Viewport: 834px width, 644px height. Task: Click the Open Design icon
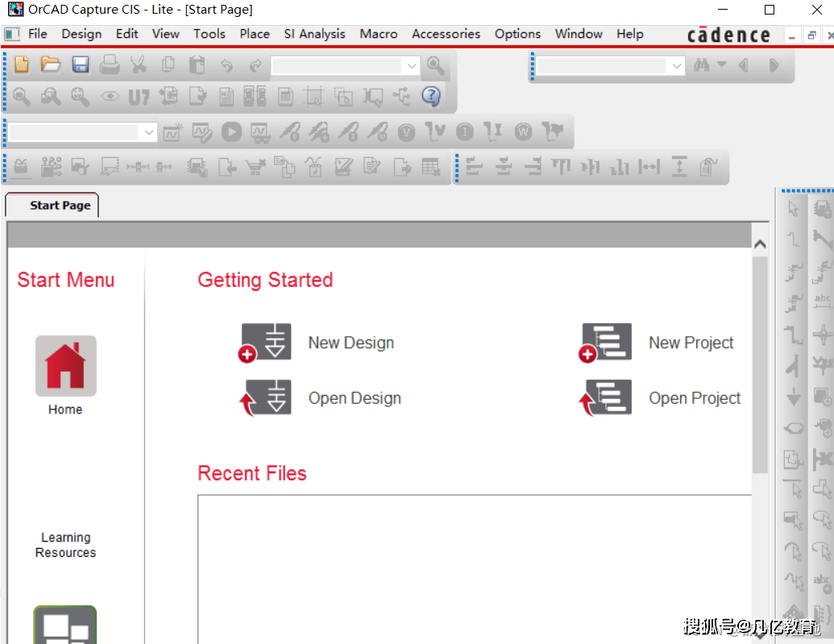click(265, 398)
